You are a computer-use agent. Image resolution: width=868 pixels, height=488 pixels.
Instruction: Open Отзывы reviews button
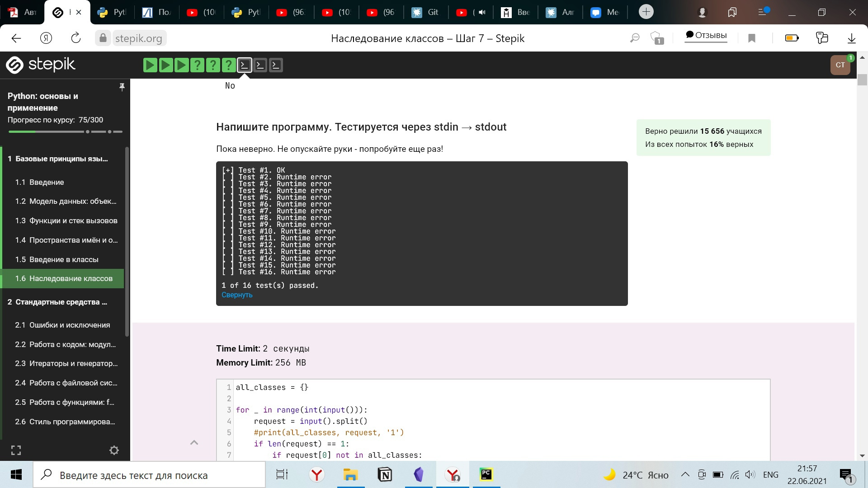tap(706, 36)
